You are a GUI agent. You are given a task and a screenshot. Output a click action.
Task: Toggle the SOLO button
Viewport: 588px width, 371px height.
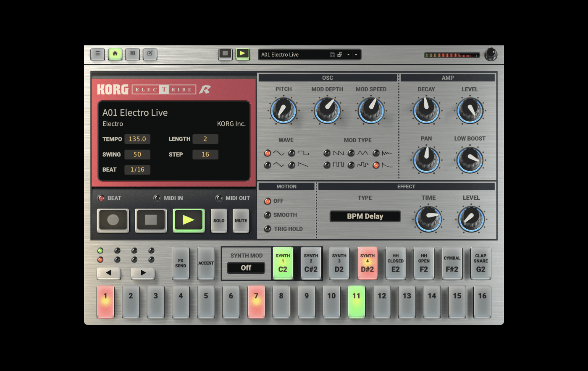tap(219, 220)
